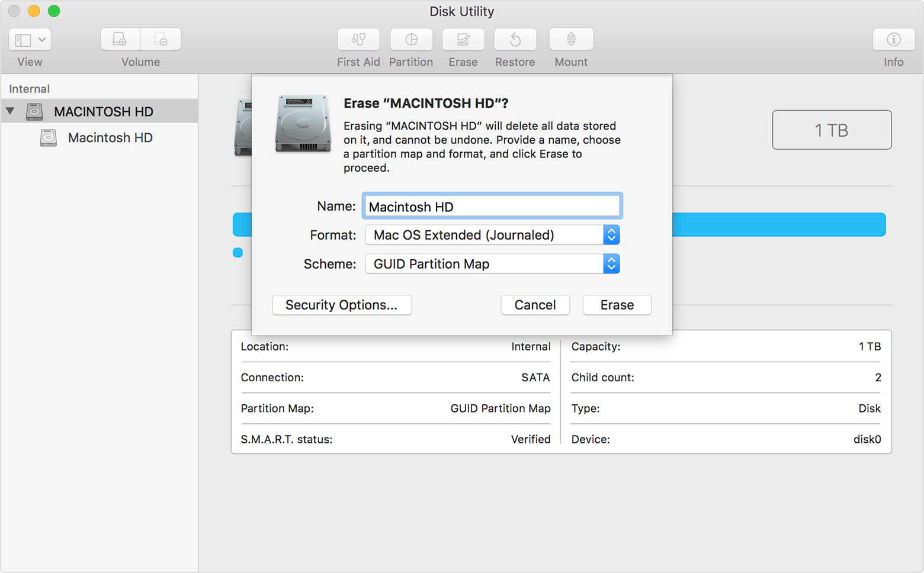The height and width of the screenshot is (573, 924).
Task: Click the disk drive icon in the dialog
Action: click(303, 124)
